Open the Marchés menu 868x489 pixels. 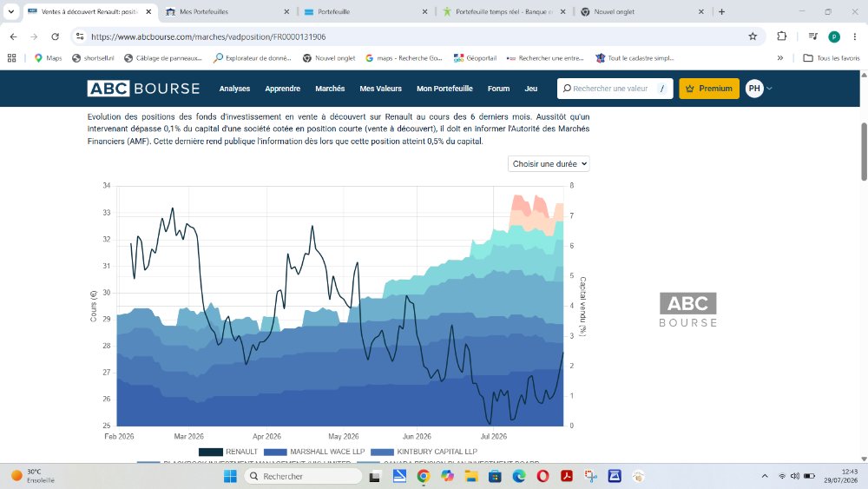(330, 89)
